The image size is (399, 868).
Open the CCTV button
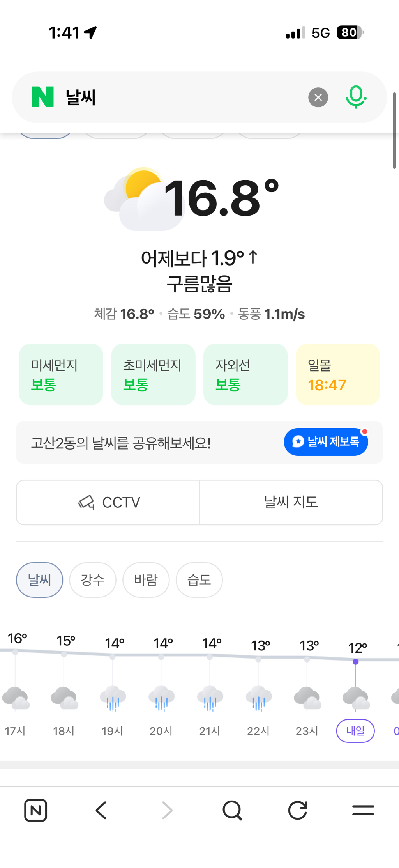click(x=108, y=503)
